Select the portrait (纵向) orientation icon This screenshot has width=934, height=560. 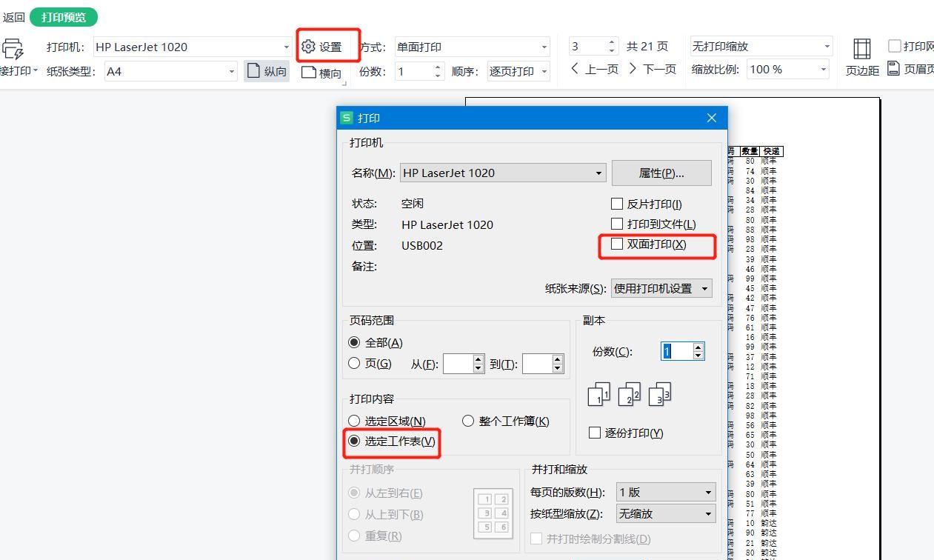265,72
